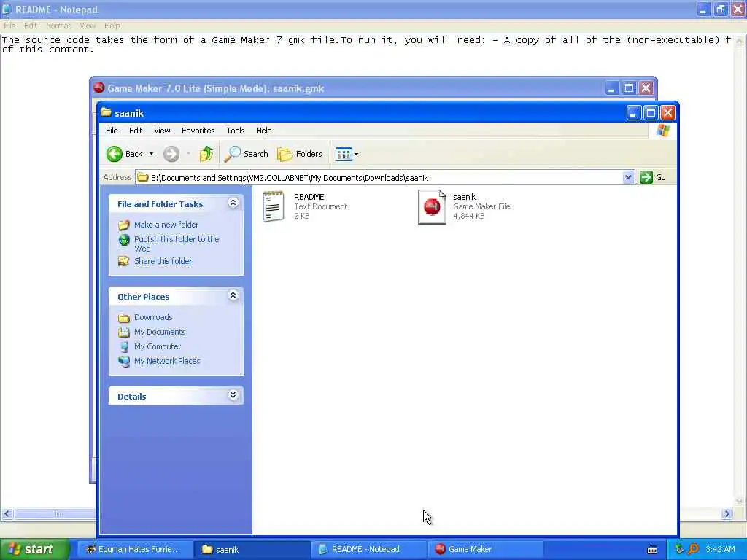Select the README text document icon
The height and width of the screenshot is (560, 747).
click(274, 206)
